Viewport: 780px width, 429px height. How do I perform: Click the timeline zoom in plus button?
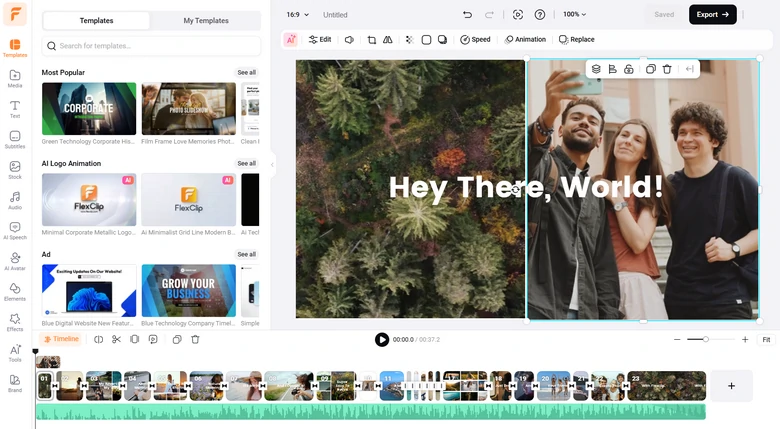(745, 339)
